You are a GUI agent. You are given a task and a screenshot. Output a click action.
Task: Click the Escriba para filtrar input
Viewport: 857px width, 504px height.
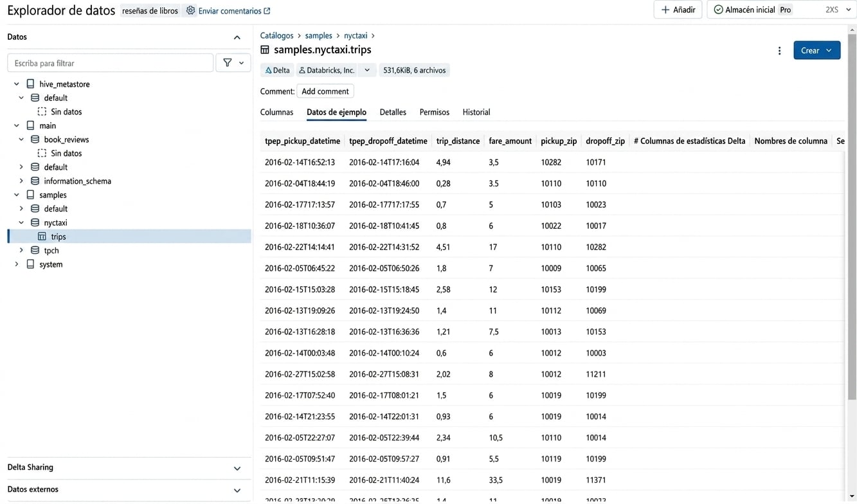tap(110, 63)
